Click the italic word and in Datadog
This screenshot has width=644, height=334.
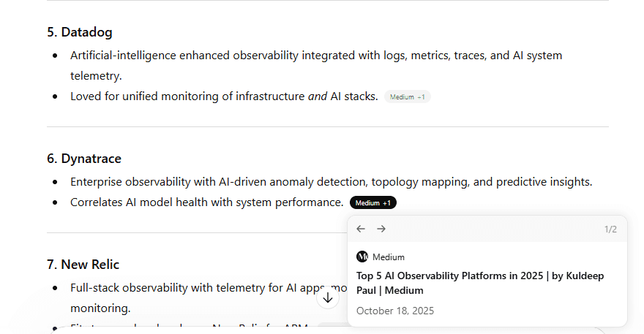318,96
